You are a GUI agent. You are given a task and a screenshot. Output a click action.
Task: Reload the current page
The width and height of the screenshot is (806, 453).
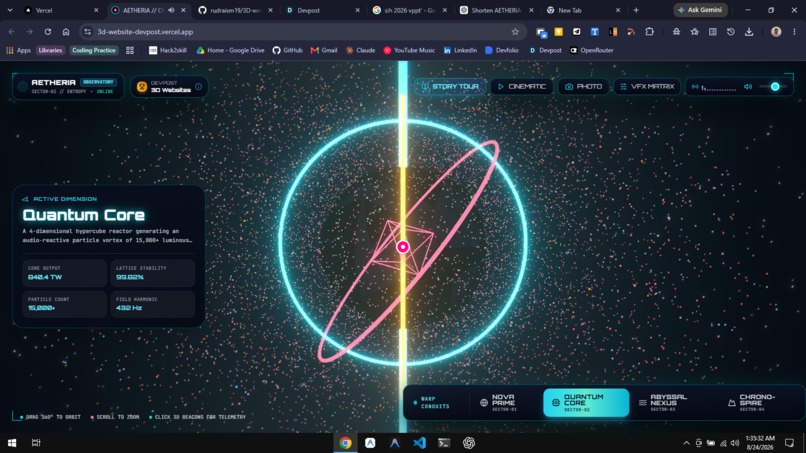tap(48, 32)
